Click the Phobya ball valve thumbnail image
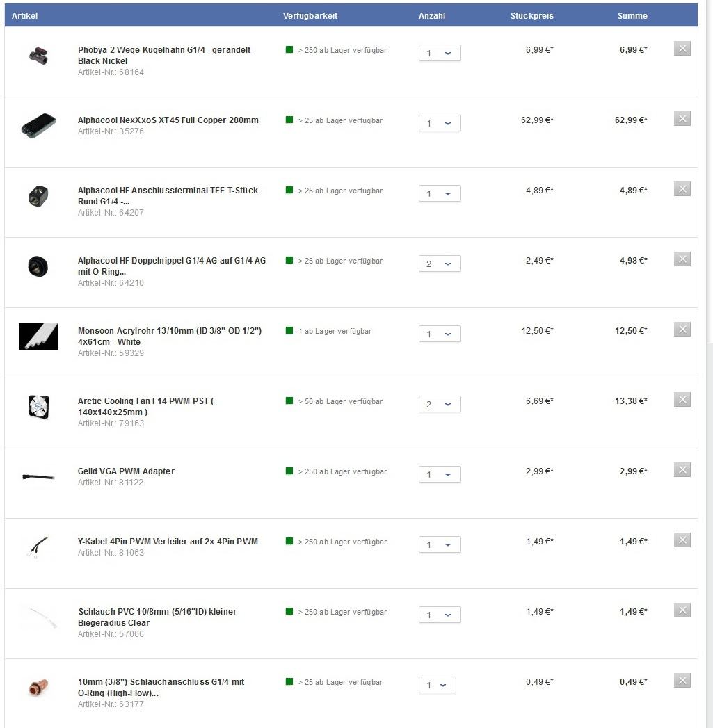Viewport: 713px width, 728px height. tap(38, 56)
